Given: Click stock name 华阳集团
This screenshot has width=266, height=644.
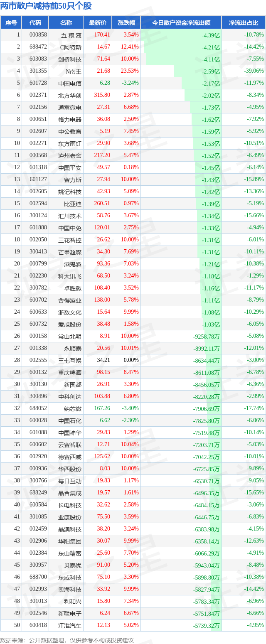Looking at the screenshot, I should (x=70, y=541).
